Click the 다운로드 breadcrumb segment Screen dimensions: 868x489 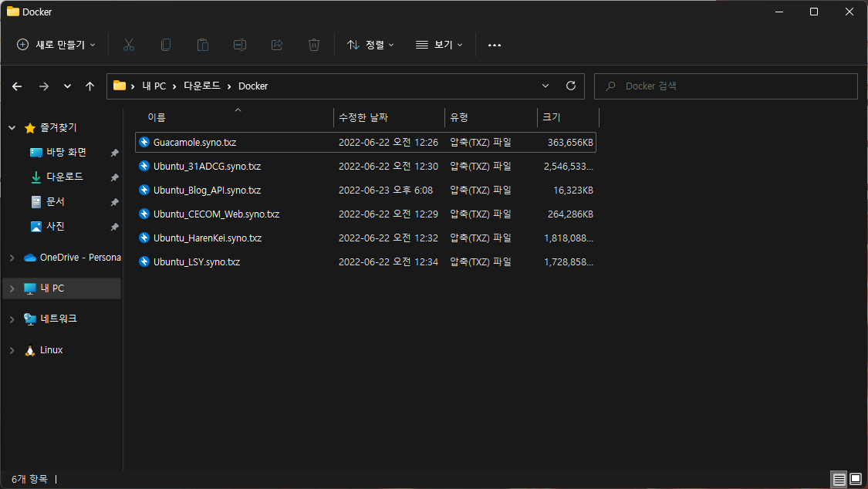coord(202,86)
